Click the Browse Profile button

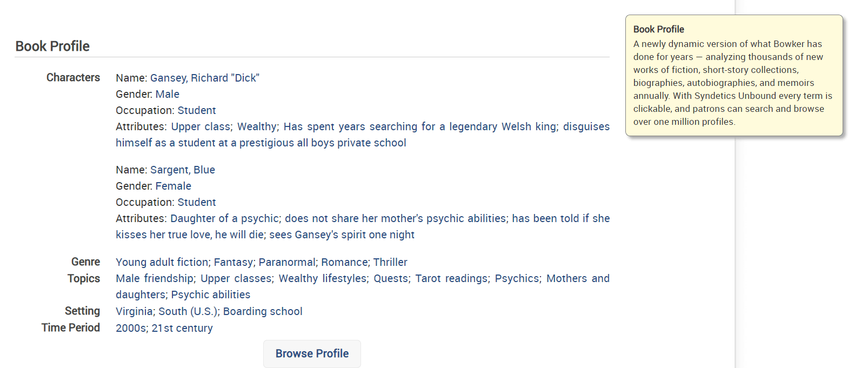312,353
